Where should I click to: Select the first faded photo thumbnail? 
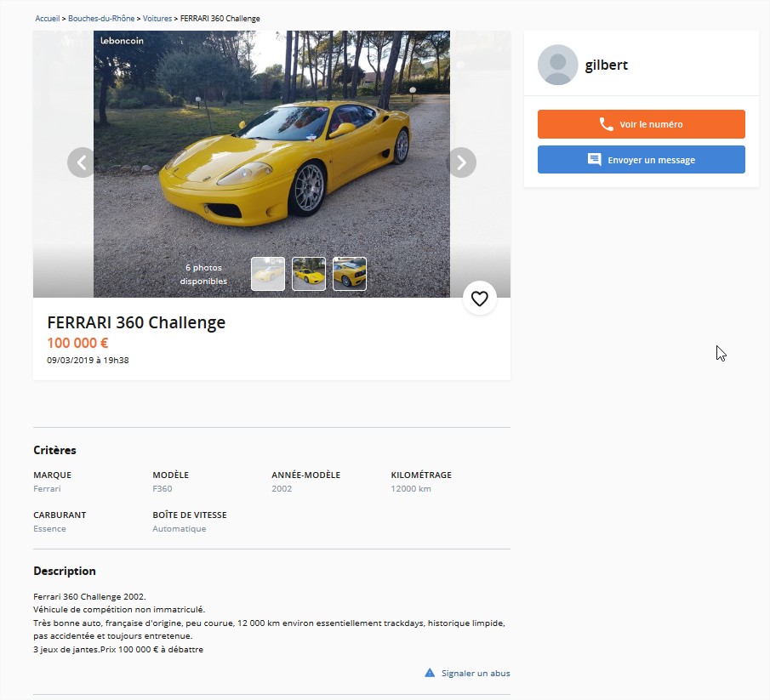268,274
